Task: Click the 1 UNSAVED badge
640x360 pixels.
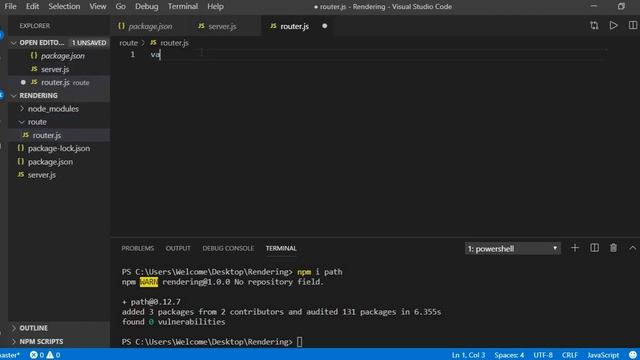Action: 89,43
